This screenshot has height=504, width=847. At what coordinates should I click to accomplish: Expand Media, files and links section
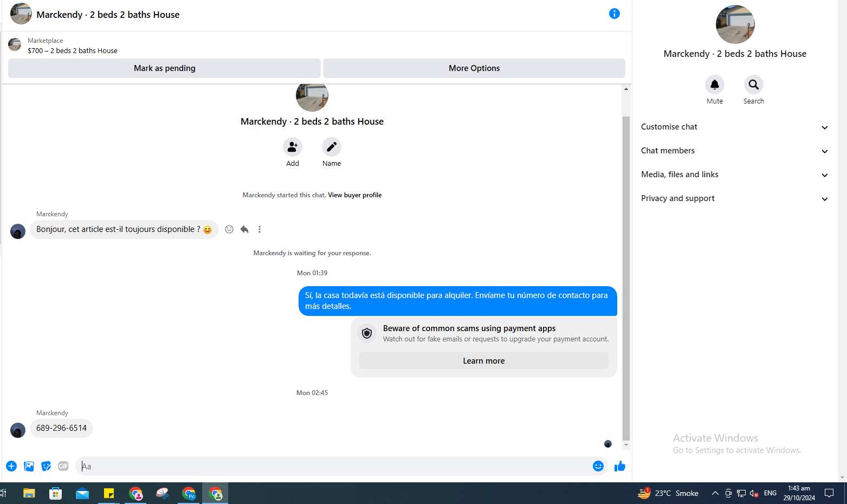[734, 175]
